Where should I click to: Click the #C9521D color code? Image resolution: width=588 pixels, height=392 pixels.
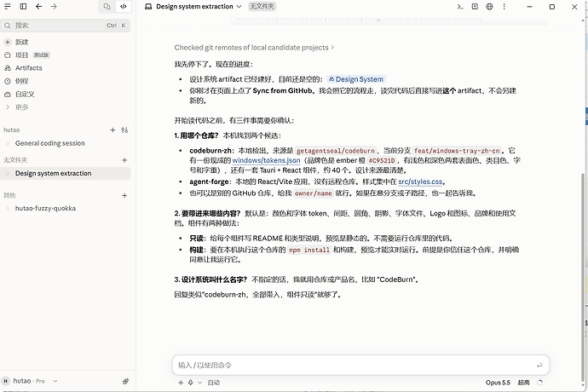[x=382, y=160]
